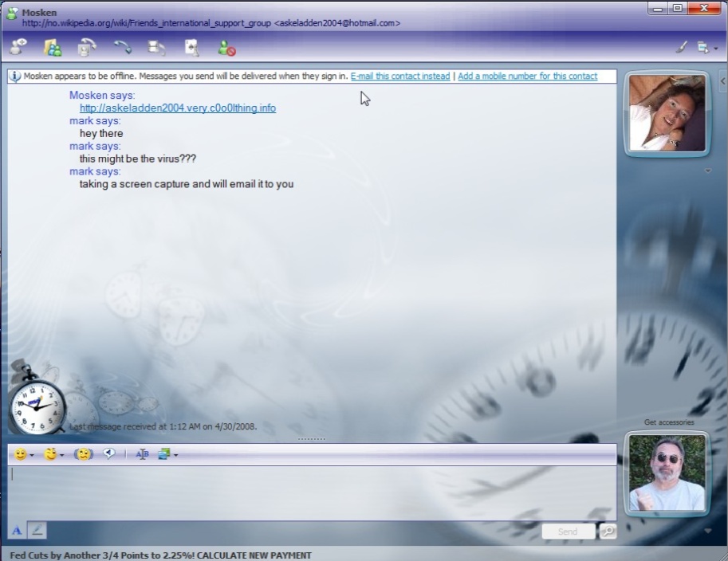The height and width of the screenshot is (561, 728).
Task: Click the message 'this might be the virus???'
Action: click(137, 159)
